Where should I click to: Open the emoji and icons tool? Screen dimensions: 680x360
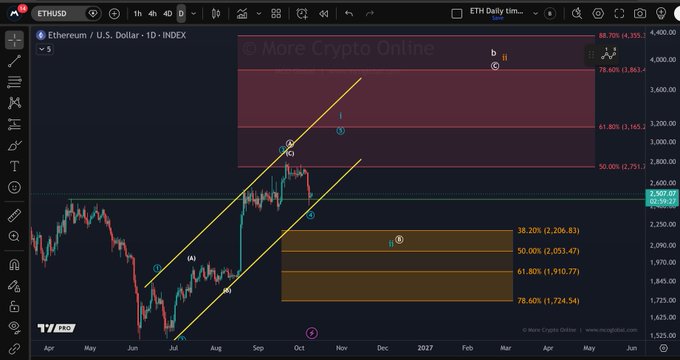coord(14,187)
